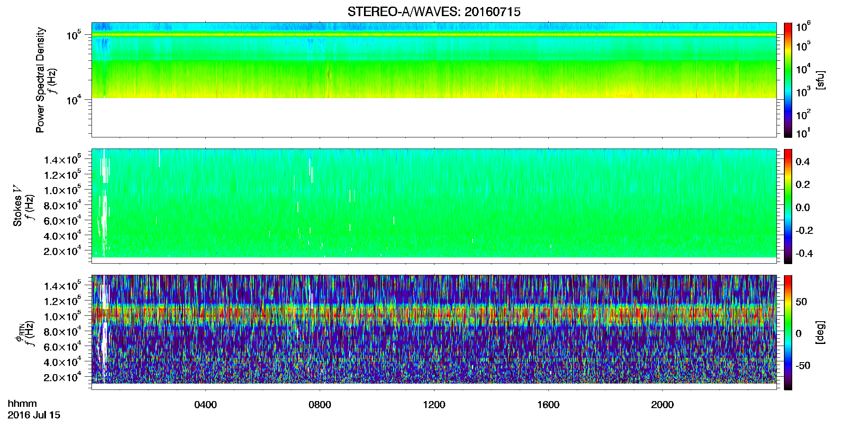Screen dimensions: 868x447
Task: Click the Stokes V color bar
Action: click(x=788, y=206)
